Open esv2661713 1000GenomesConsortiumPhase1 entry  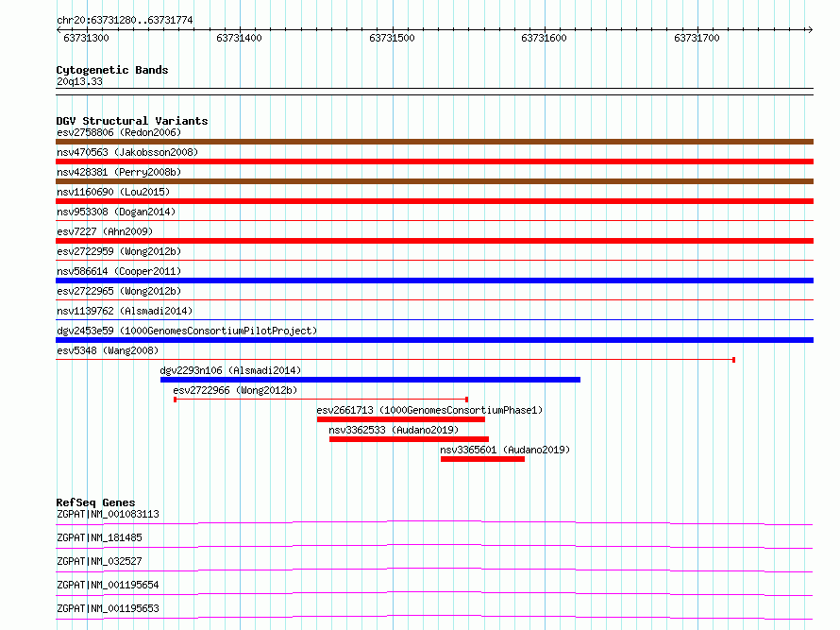tap(429, 410)
